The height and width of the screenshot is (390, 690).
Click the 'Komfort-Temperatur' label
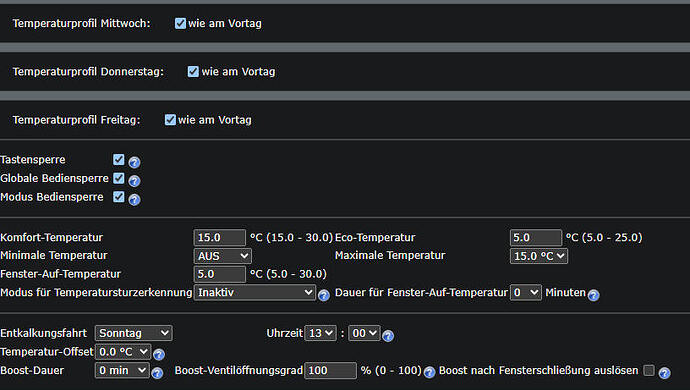[51, 237]
